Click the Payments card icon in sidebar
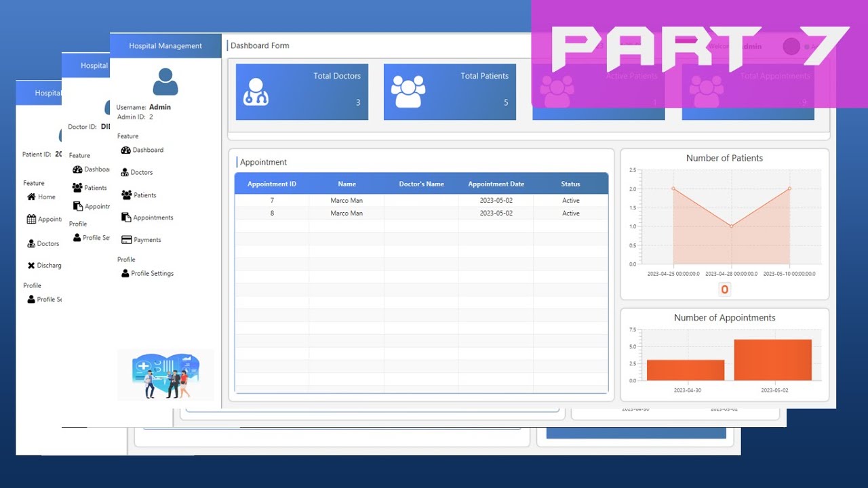 (x=126, y=240)
